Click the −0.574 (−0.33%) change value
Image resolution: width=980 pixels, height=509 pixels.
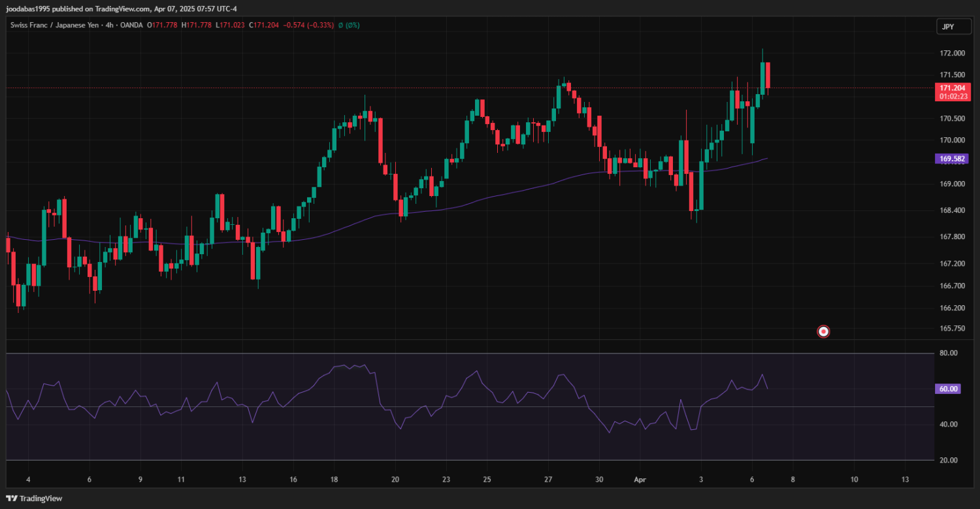[x=311, y=25]
